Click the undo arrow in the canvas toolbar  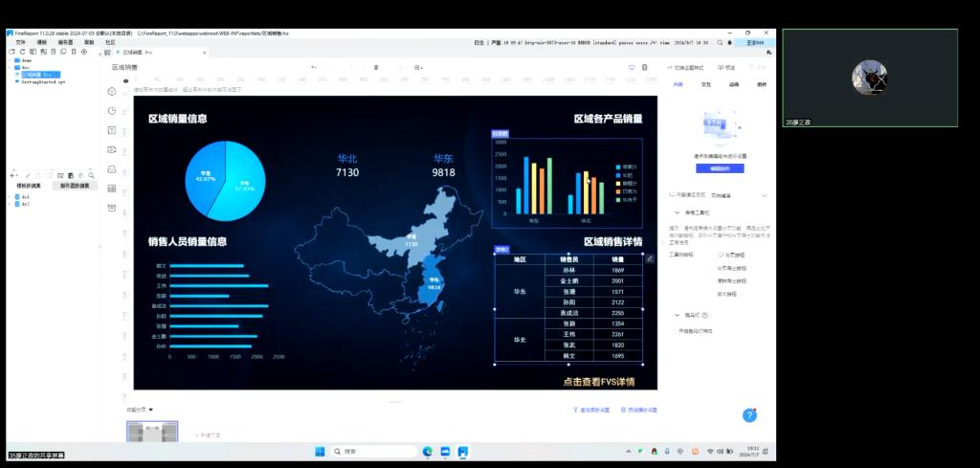313,67
